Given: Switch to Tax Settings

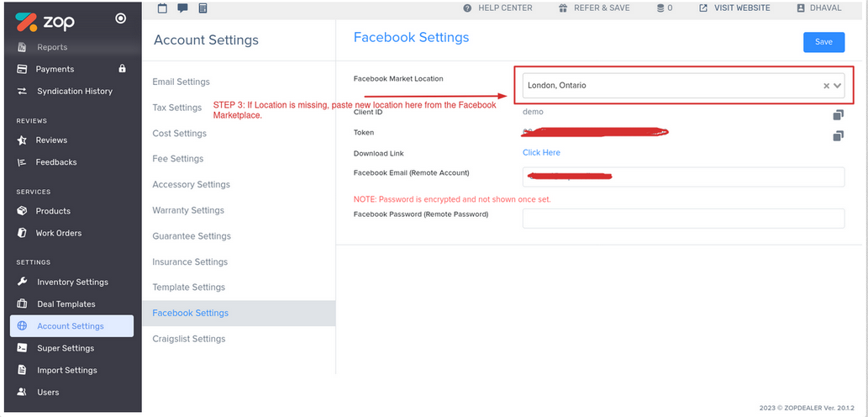Looking at the screenshot, I should point(176,108).
